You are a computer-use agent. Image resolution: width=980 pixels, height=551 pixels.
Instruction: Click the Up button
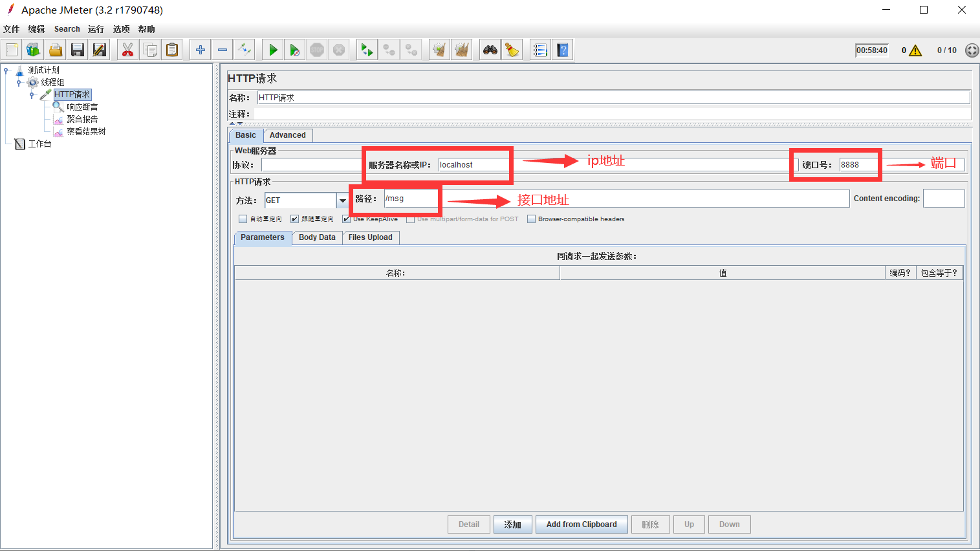(690, 524)
